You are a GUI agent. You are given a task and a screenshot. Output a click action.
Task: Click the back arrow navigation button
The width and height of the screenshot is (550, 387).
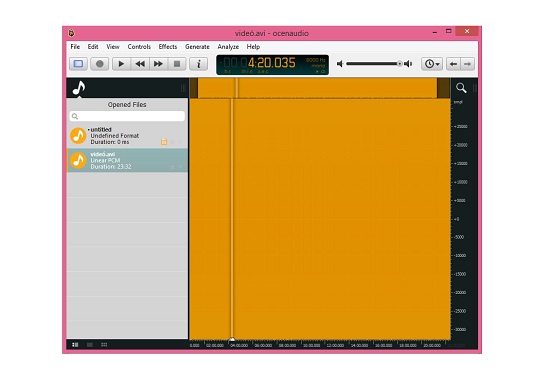point(453,64)
